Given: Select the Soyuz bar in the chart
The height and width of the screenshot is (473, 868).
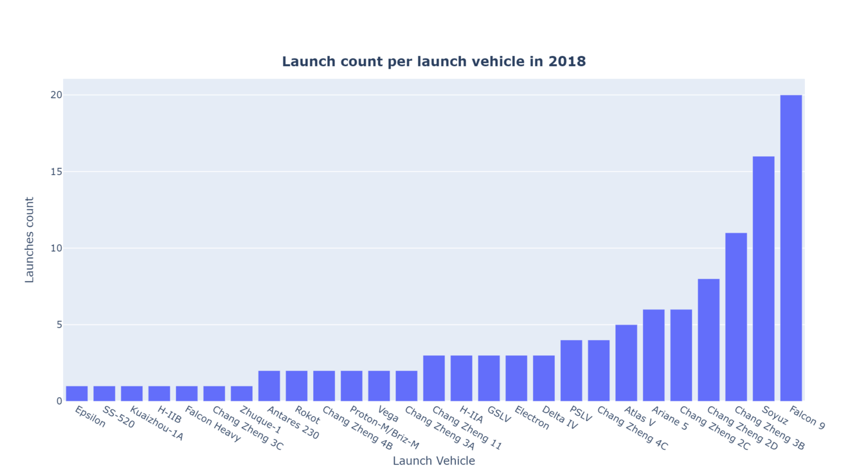Looking at the screenshot, I should (x=763, y=279).
